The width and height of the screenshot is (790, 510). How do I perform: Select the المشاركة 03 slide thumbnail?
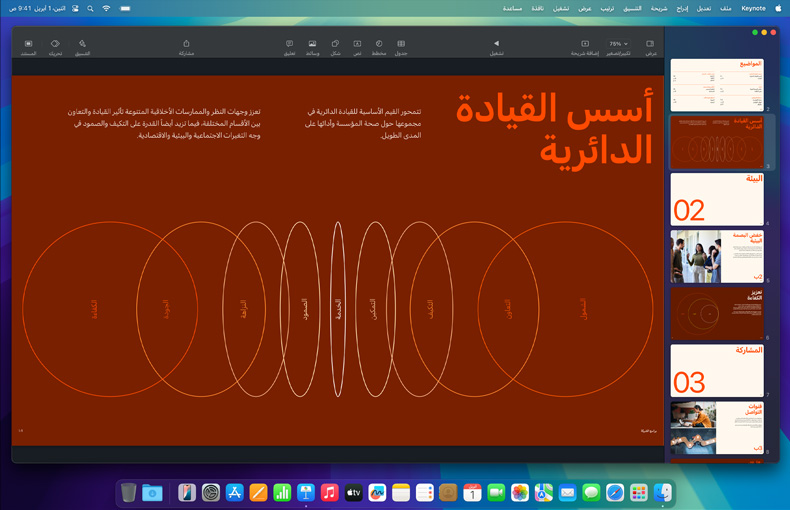coord(716,370)
